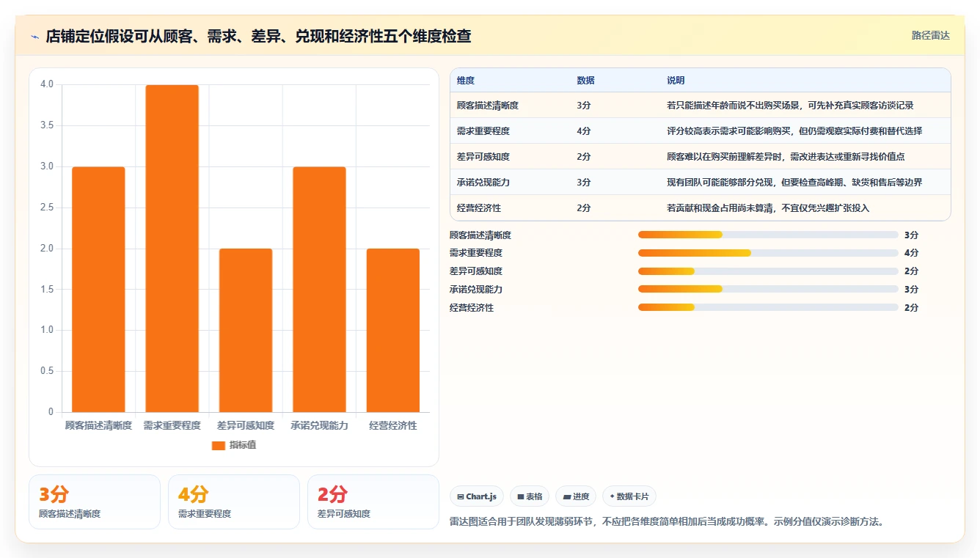Click description starting 若贡献和现金占用
Screen dimensions: 980x558
click(768, 208)
